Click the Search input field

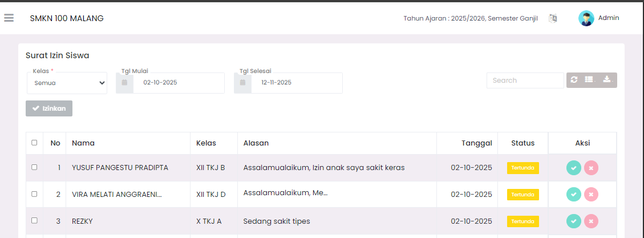(525, 80)
